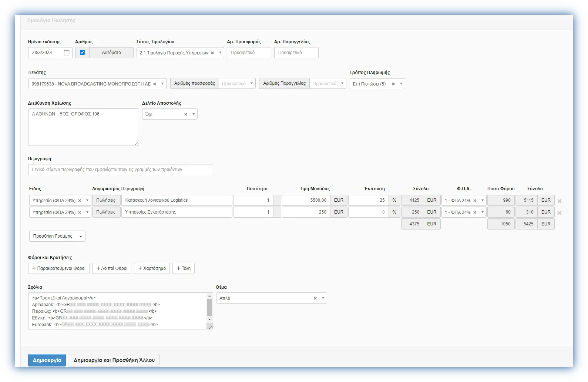Expand the Τύπος Τιμολογίου dropdown
This screenshot has width=588, height=382.
pos(220,53)
